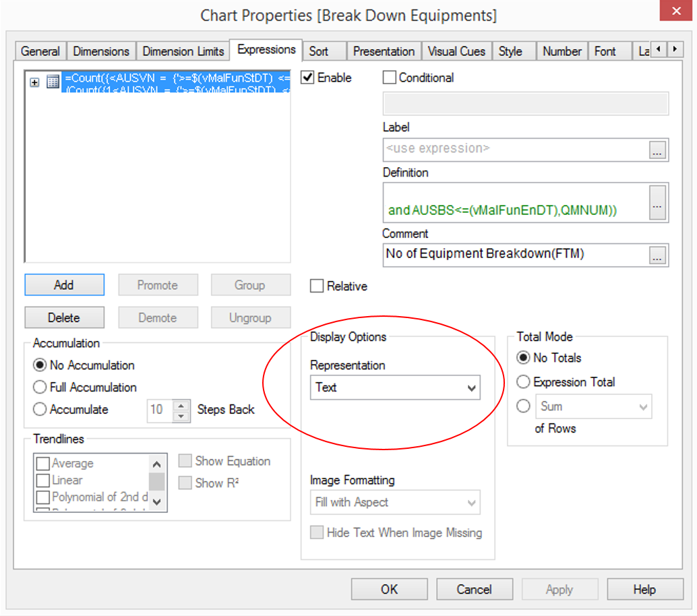Increase Steps Back spinner value
Viewport: 697px width, 616px height.
click(181, 405)
